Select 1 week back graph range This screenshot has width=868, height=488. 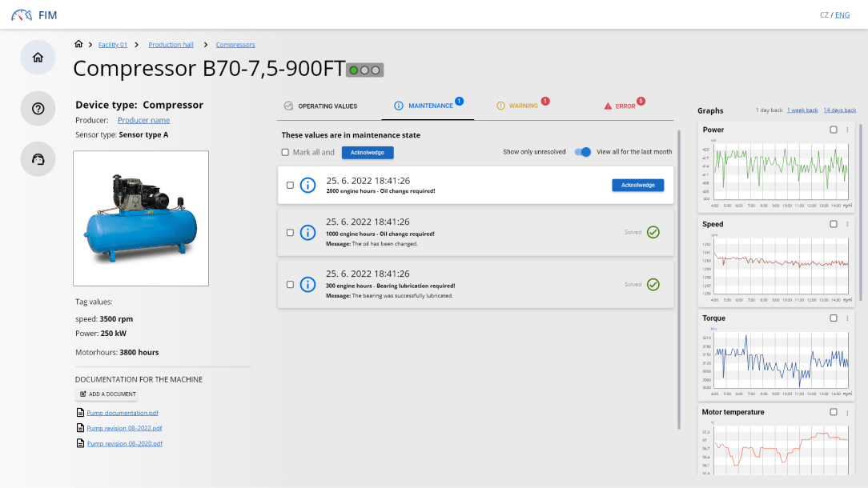pyautogui.click(x=802, y=110)
